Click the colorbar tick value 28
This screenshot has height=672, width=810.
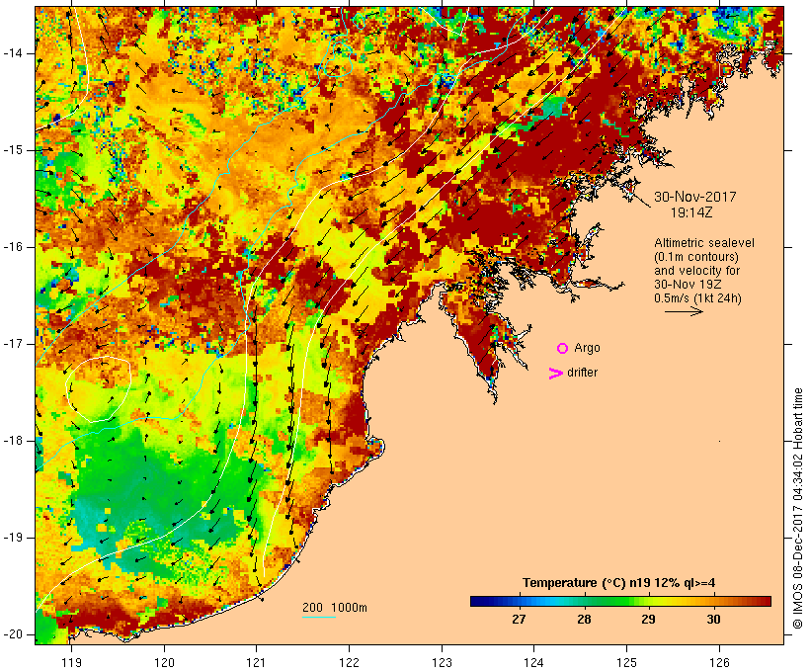tap(584, 620)
